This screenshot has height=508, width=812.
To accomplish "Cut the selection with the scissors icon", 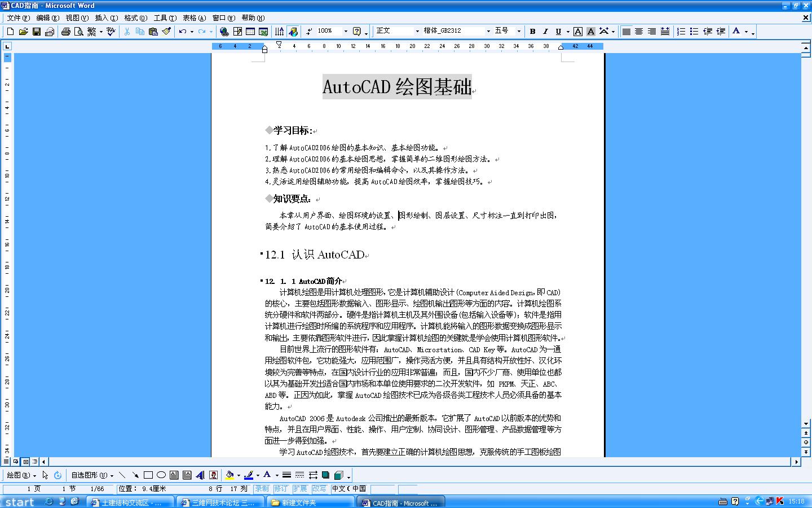I will pos(127,32).
